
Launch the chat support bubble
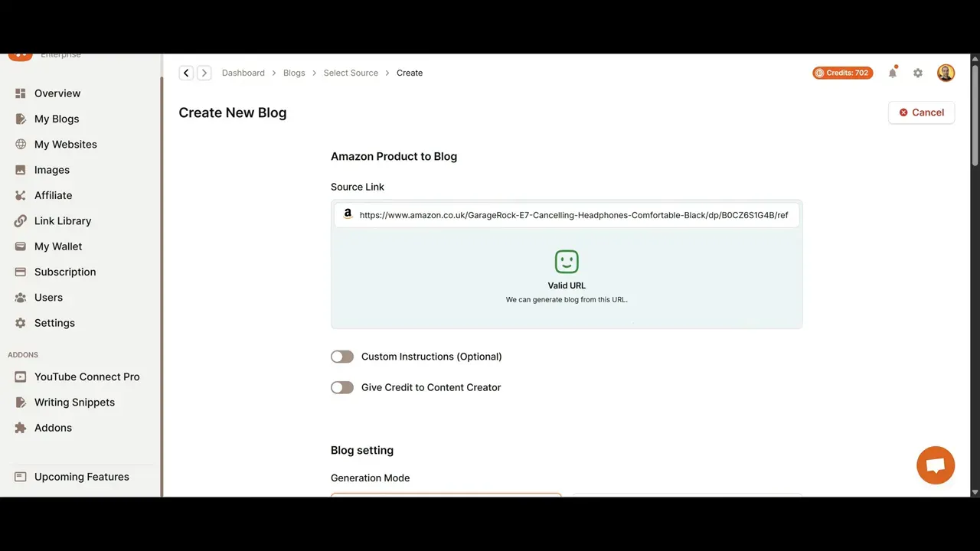pos(936,465)
